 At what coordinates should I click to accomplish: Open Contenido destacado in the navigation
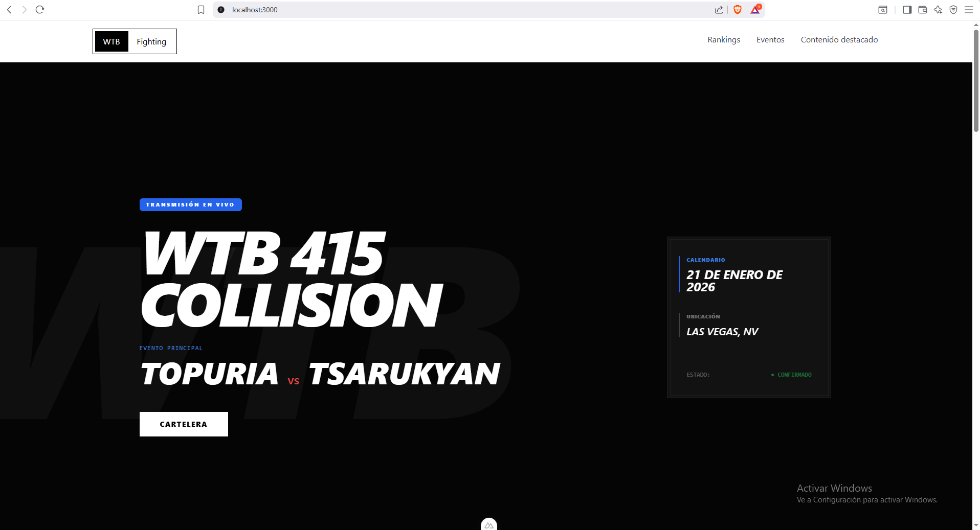[839, 40]
